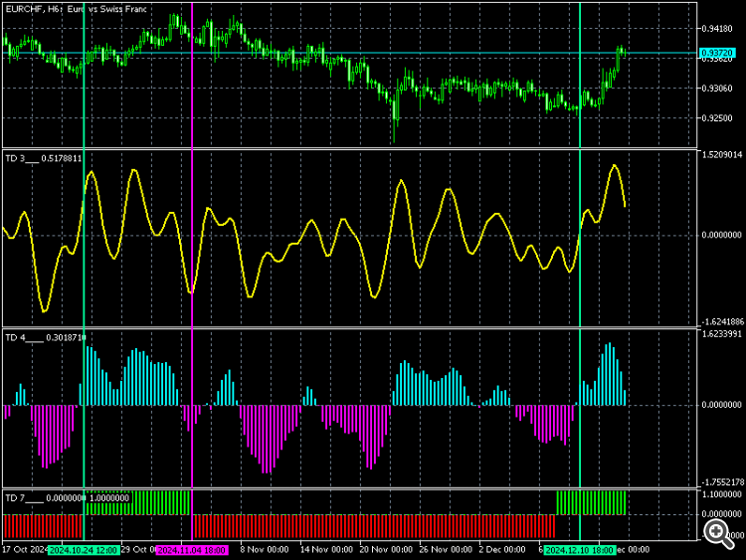This screenshot has height=560, width=746.
Task: Click the 0.93060 price axis label
Action: coord(718,89)
